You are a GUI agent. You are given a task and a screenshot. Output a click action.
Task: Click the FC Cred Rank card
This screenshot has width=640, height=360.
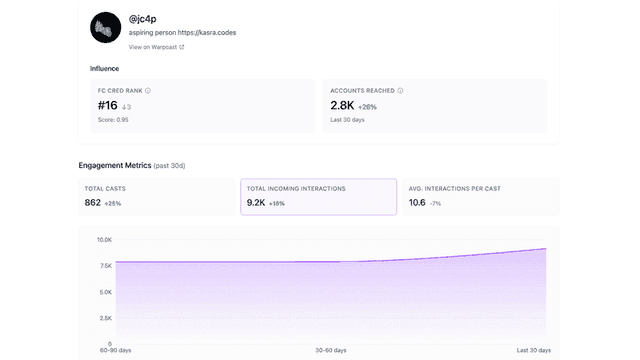point(202,106)
